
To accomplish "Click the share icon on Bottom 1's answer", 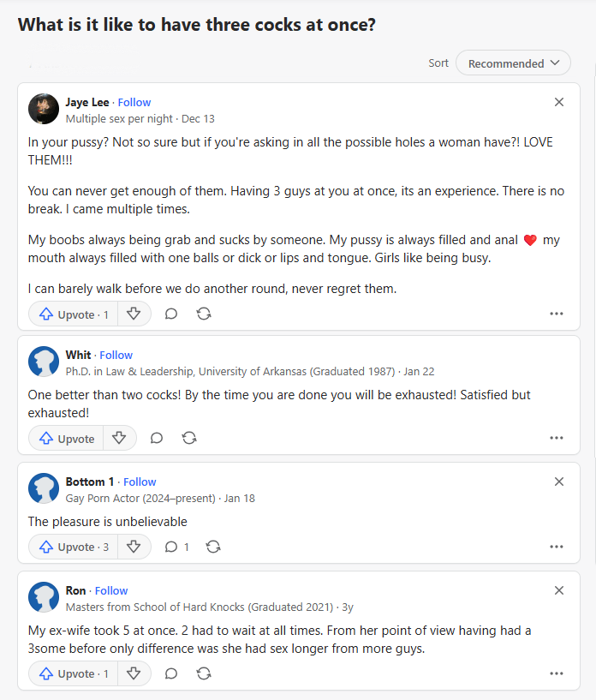I will click(214, 547).
